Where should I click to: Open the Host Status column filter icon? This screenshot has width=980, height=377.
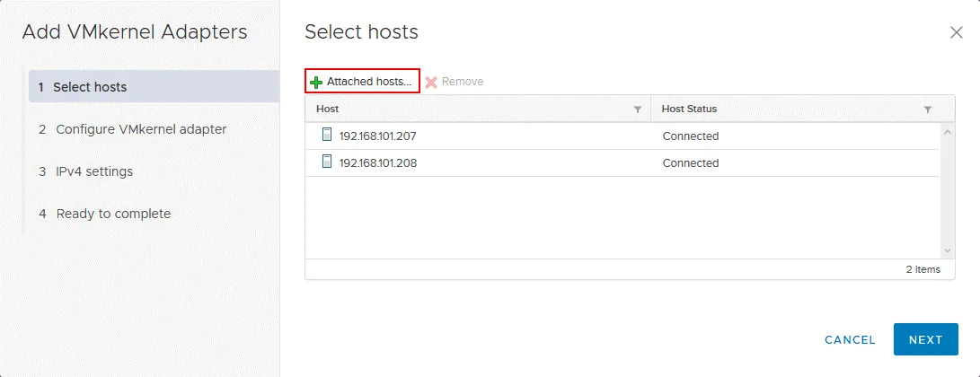[x=928, y=110]
